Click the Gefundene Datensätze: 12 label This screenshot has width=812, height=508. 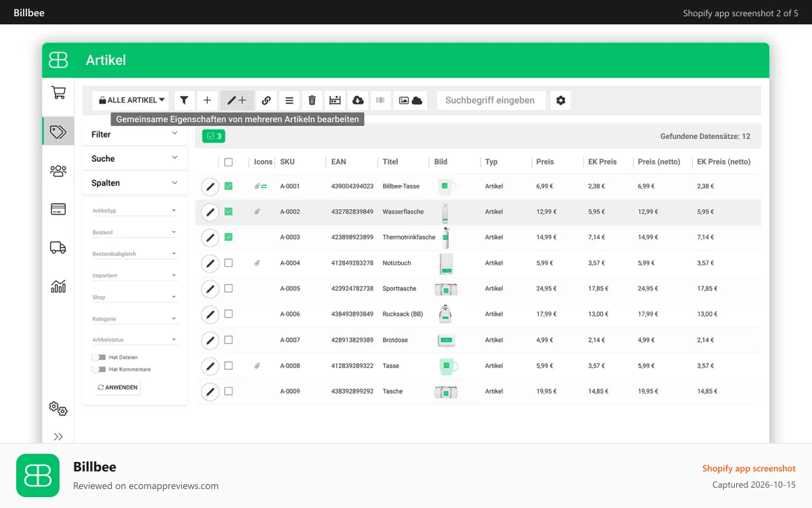point(705,136)
